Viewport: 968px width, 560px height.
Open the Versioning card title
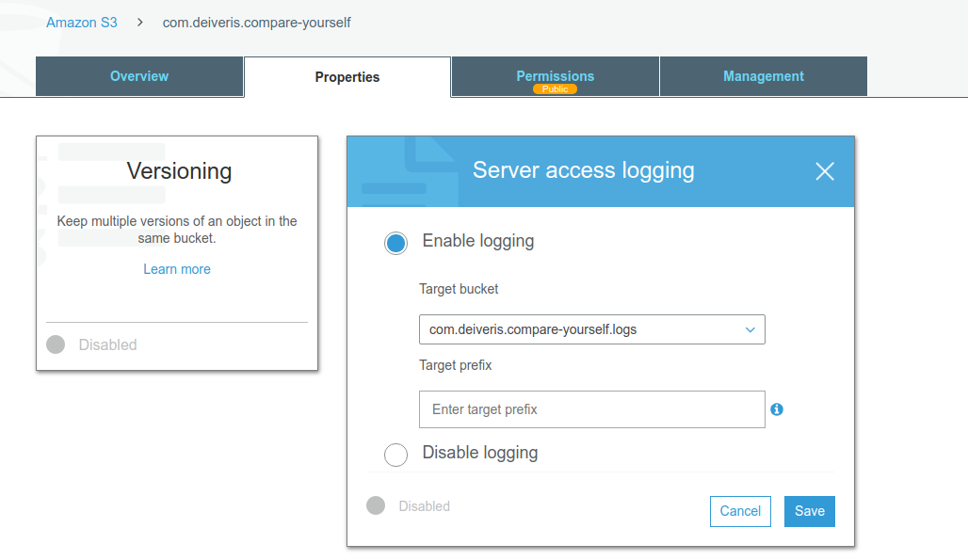[179, 171]
